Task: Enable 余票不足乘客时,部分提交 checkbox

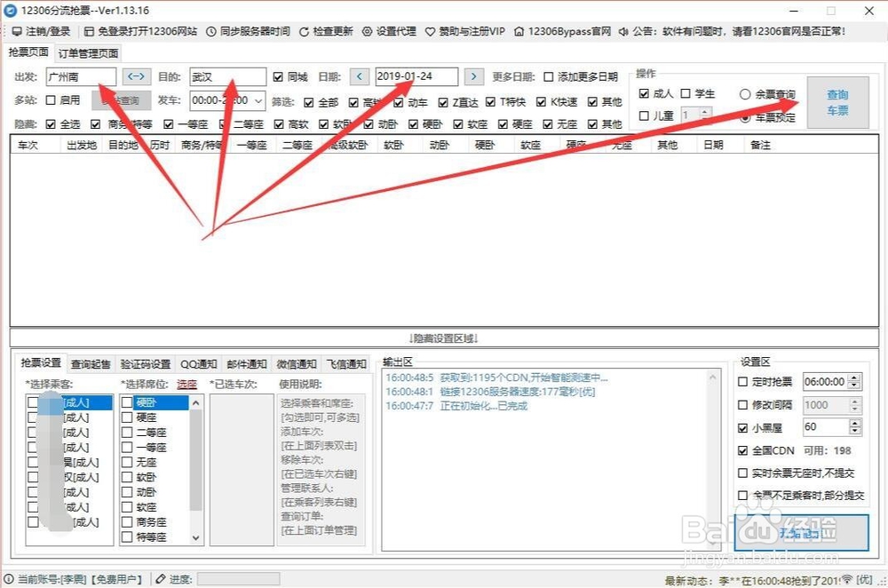Action: point(742,495)
